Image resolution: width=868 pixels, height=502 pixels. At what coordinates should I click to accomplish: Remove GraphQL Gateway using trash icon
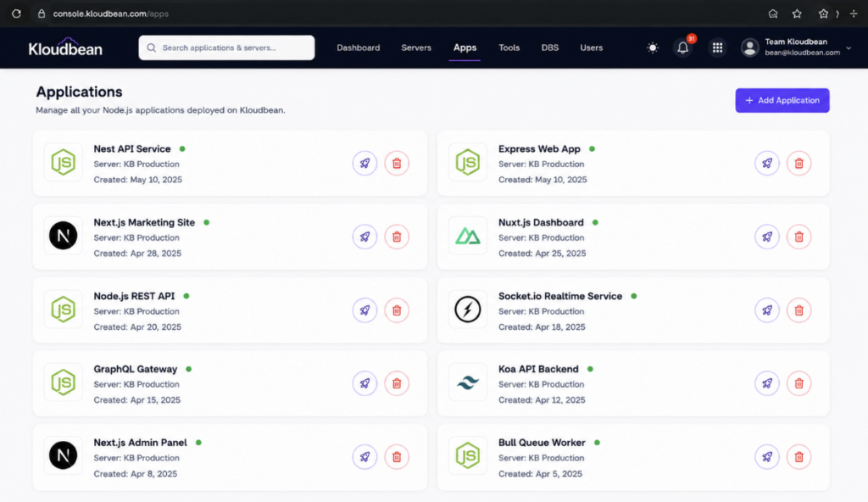pyautogui.click(x=397, y=383)
